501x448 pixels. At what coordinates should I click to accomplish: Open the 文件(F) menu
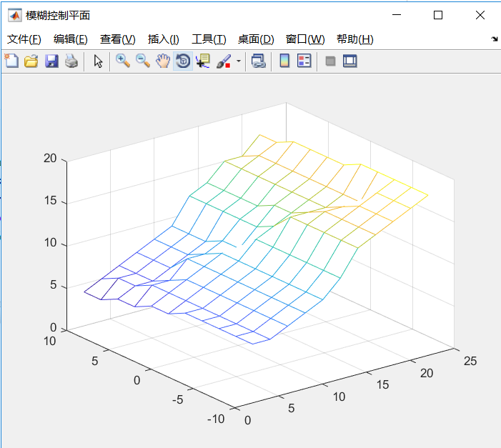[x=24, y=39]
